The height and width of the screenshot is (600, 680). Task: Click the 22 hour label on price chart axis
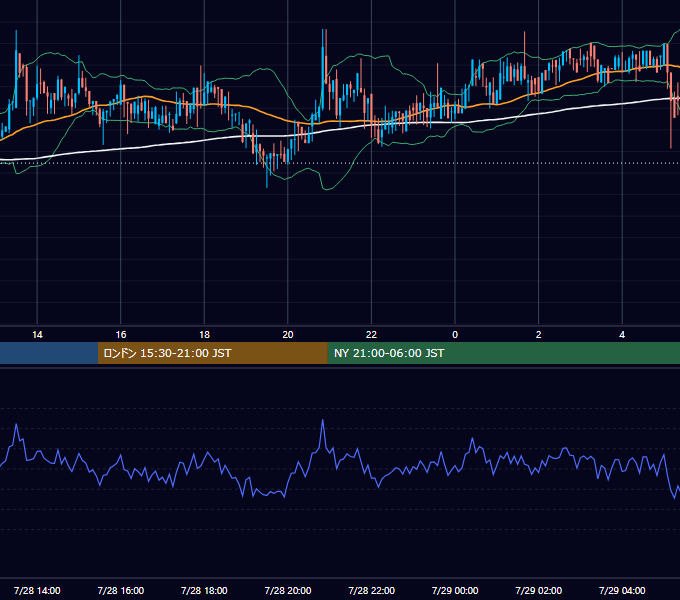[371, 335]
